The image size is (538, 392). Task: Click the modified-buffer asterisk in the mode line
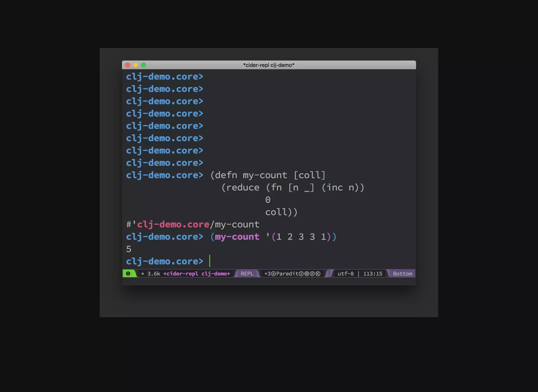pyautogui.click(x=143, y=274)
